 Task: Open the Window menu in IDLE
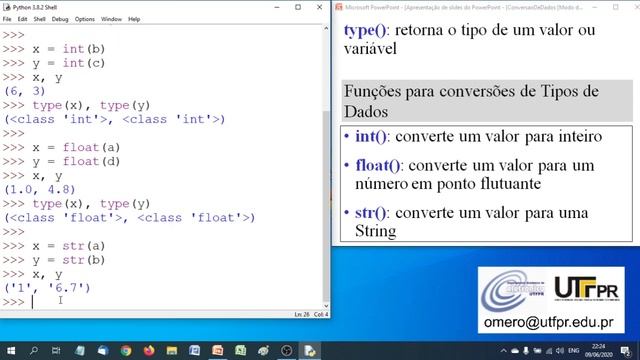(x=111, y=19)
